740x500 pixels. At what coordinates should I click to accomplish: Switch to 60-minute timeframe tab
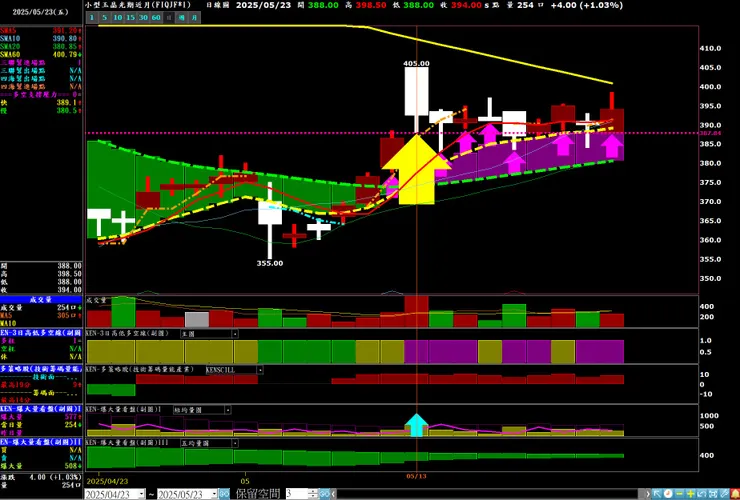(156, 17)
